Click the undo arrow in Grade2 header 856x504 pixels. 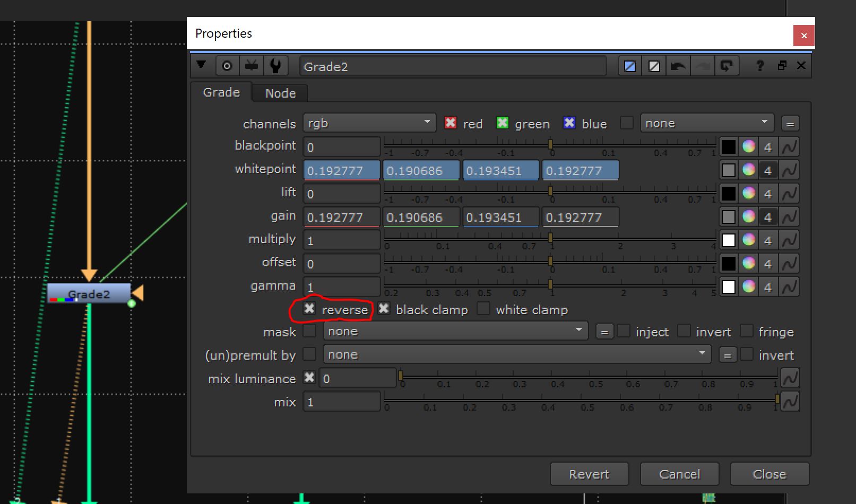678,66
